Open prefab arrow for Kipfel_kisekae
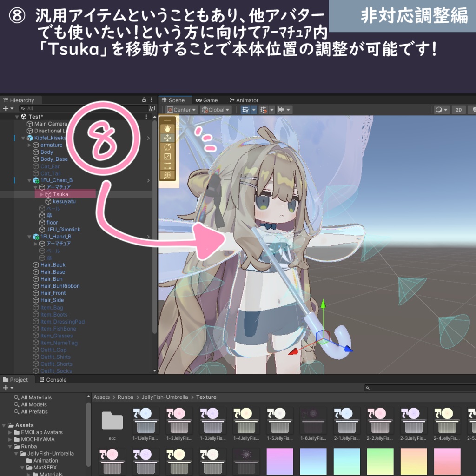This screenshot has width=476, height=476. pyautogui.click(x=148, y=138)
